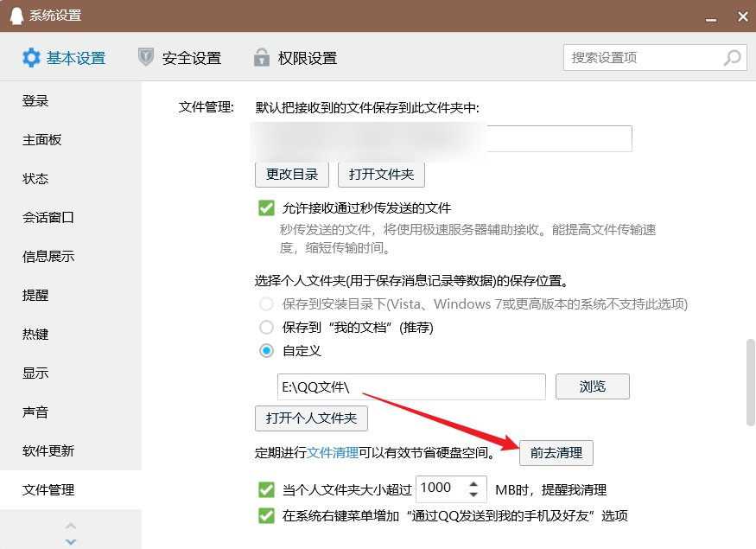This screenshot has width=756, height=549.
Task: Select 提醒 in the left sidebar
Action: point(35,295)
